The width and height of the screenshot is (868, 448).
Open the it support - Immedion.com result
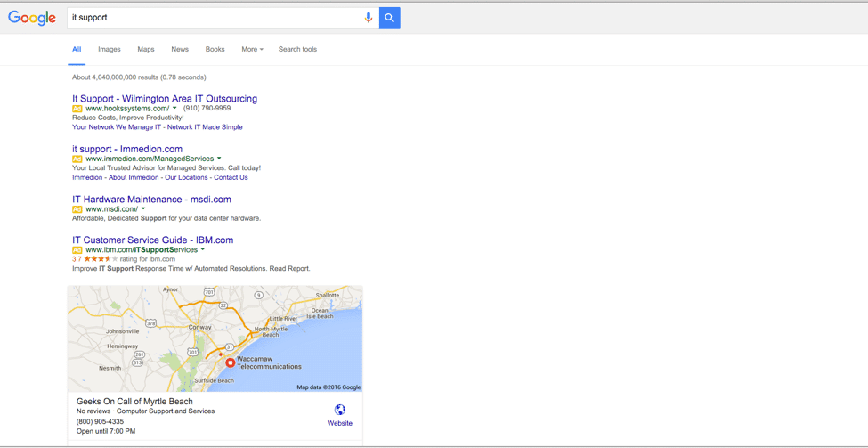click(x=127, y=149)
